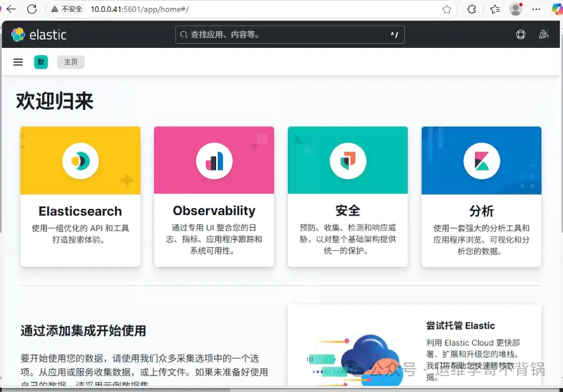
Task: Open the browser extensions puzzle icon
Action: point(471,9)
